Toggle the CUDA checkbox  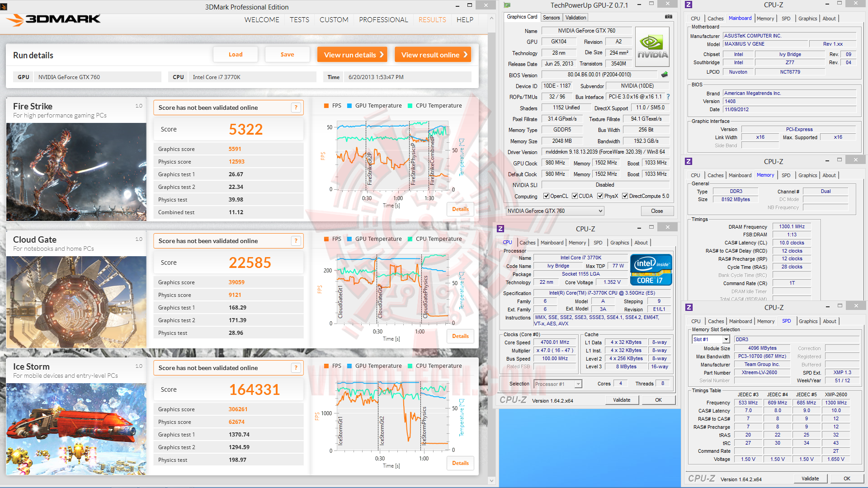575,196
